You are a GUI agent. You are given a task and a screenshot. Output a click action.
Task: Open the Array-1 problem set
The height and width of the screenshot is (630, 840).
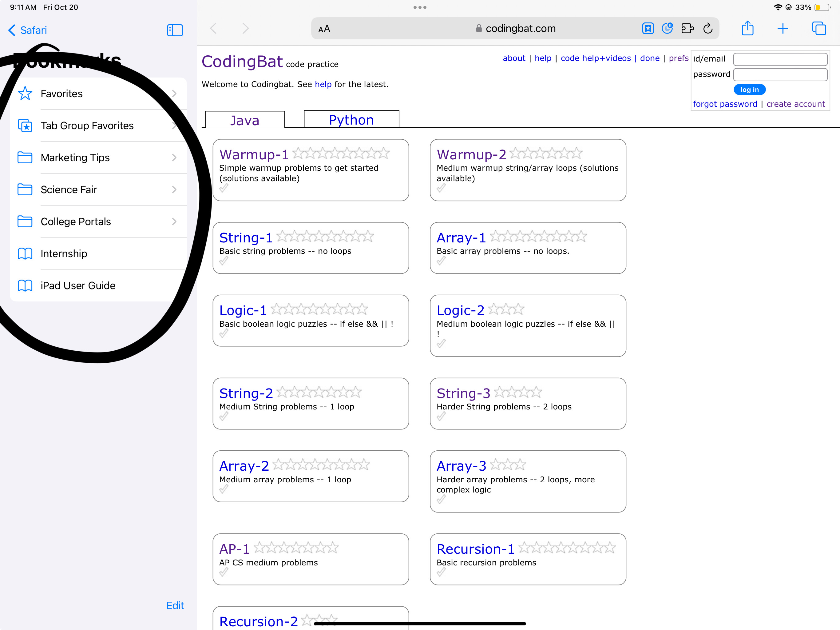click(461, 238)
